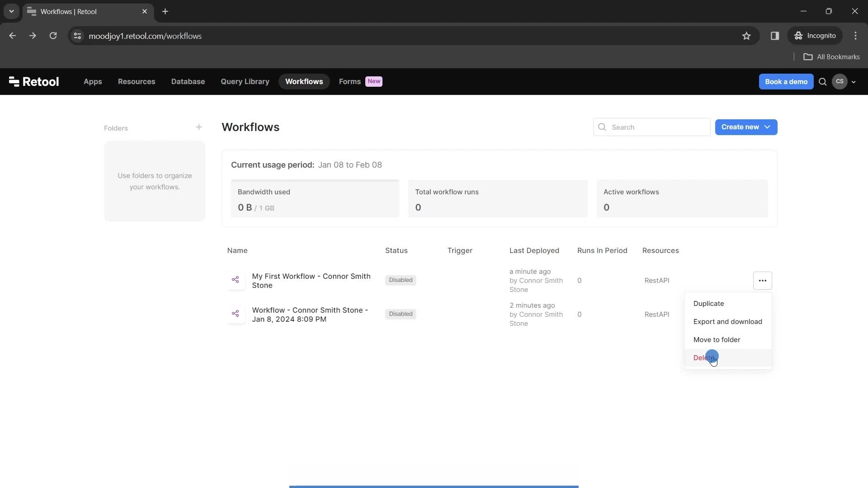Open Workflow - Connor Smith Stone - Jan 8
Screen dimensions: 868x488
310,314
